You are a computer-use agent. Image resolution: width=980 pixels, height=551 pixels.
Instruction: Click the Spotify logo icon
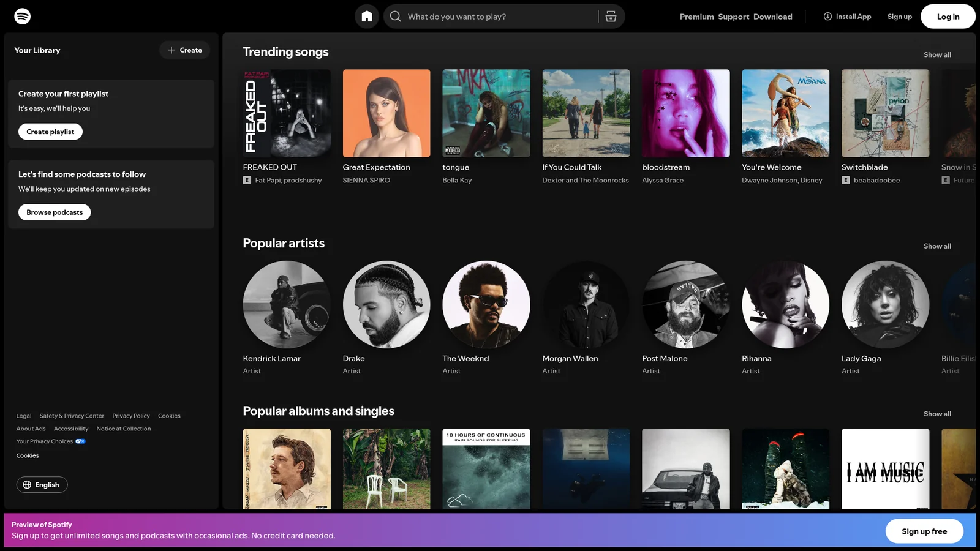(x=22, y=17)
